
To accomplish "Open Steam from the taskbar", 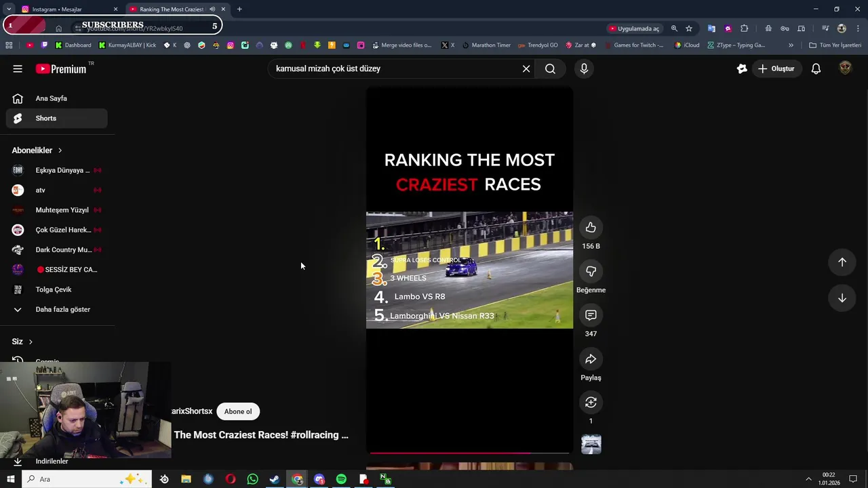I will (275, 479).
